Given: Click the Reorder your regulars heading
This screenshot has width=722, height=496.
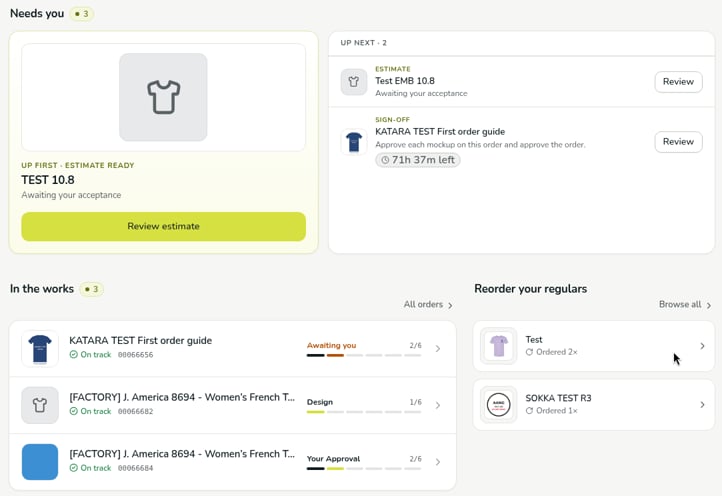Looking at the screenshot, I should (530, 289).
